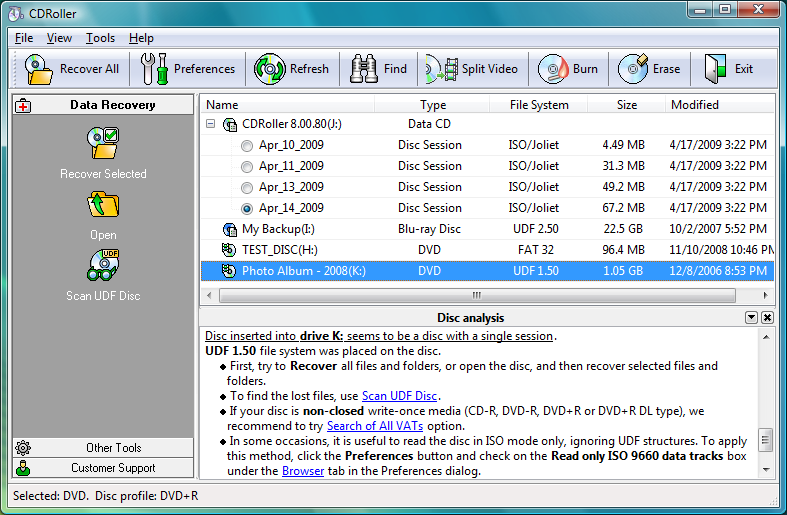Select the Apr_14_2009 session radio button
The height and width of the screenshot is (515, 787).
pos(246,208)
